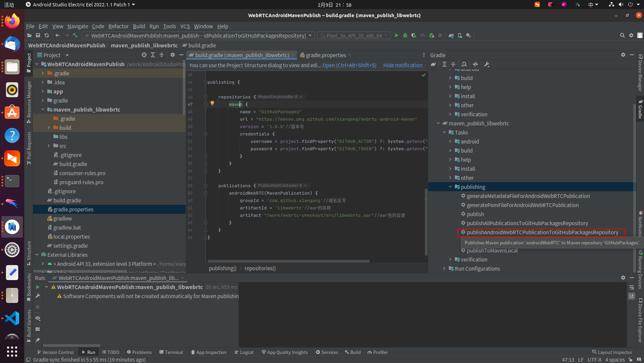Click the green hammer Make Project icon

tap(75, 35)
